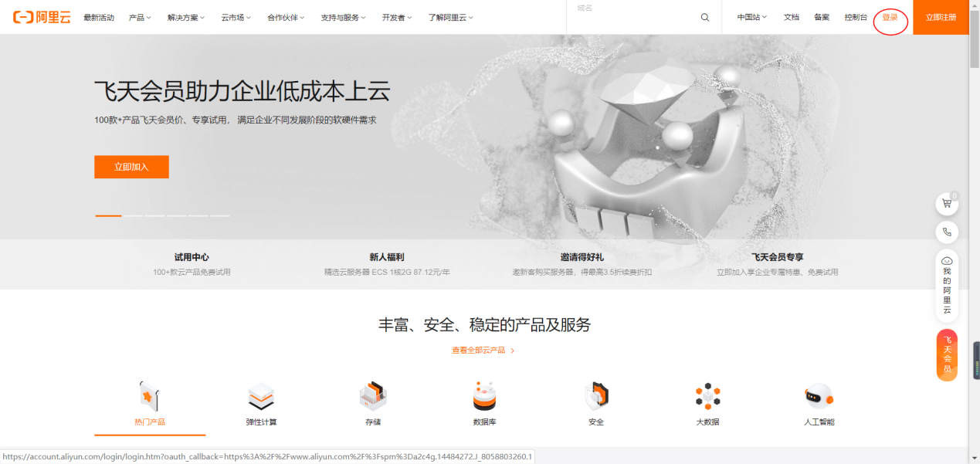Open the shopping cart icon
The height and width of the screenshot is (464, 980).
947,204
